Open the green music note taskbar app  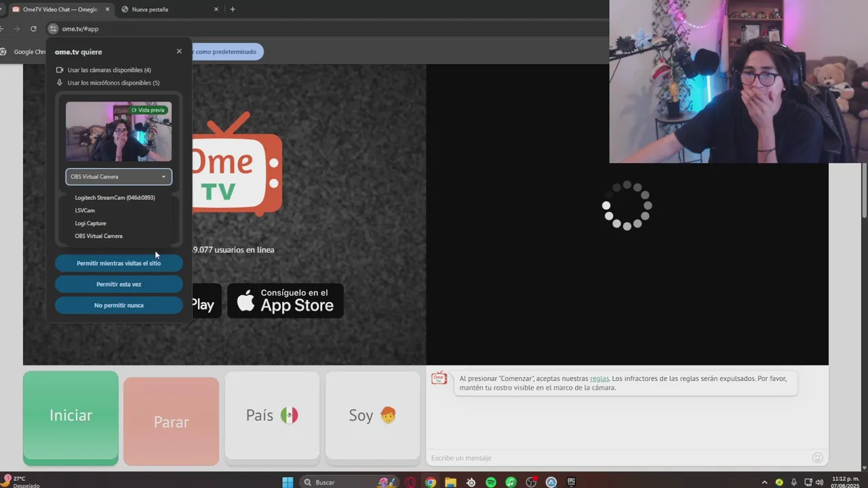point(511,482)
